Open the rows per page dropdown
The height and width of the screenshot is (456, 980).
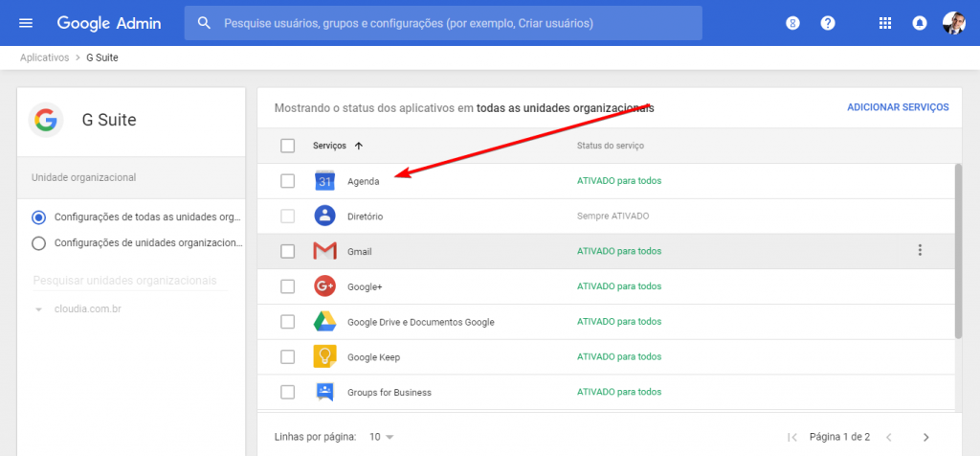pyautogui.click(x=381, y=437)
